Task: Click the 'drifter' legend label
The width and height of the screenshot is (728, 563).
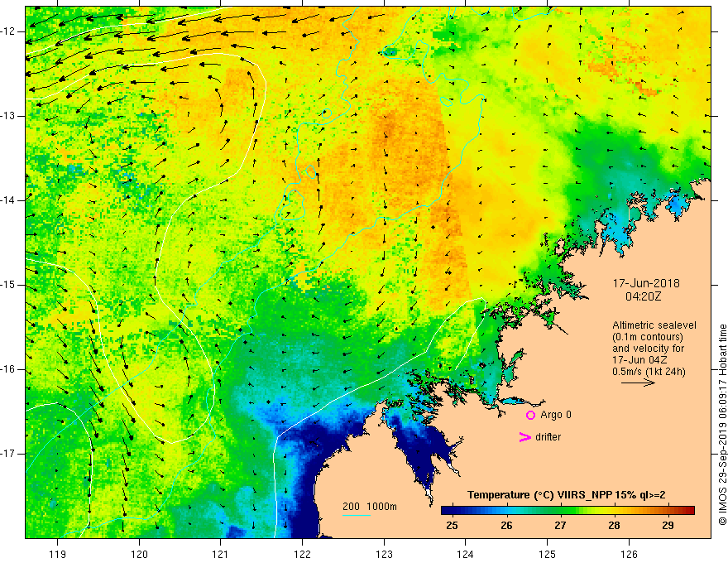Action: [548, 437]
